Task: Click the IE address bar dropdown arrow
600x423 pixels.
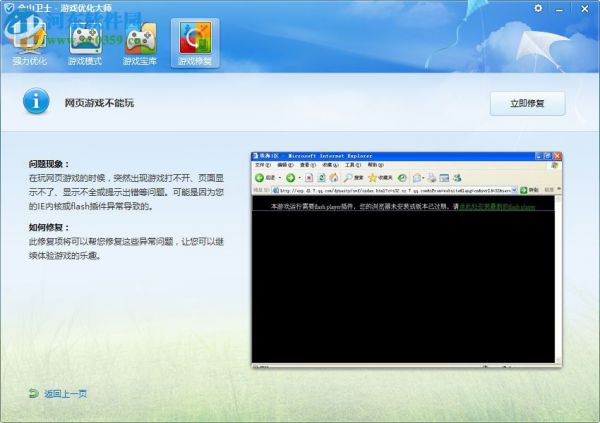Action: (x=514, y=190)
